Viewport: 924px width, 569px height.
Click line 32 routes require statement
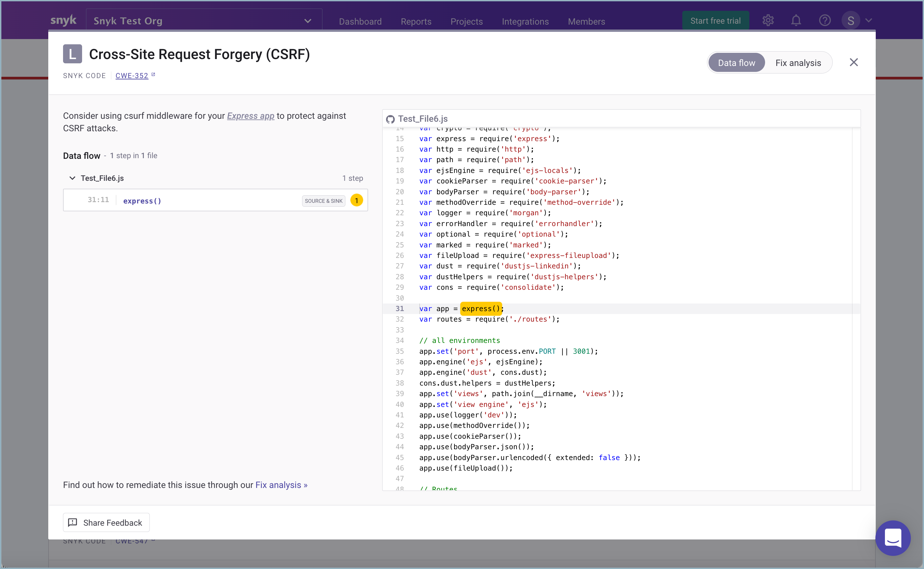489,319
